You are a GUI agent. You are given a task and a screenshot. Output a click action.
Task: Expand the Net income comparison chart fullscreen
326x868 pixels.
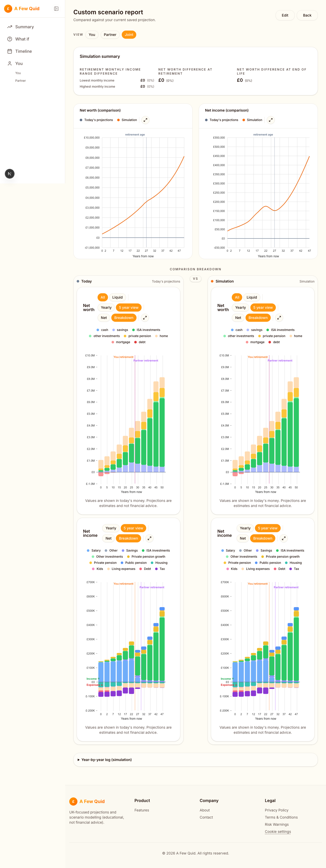(270, 120)
